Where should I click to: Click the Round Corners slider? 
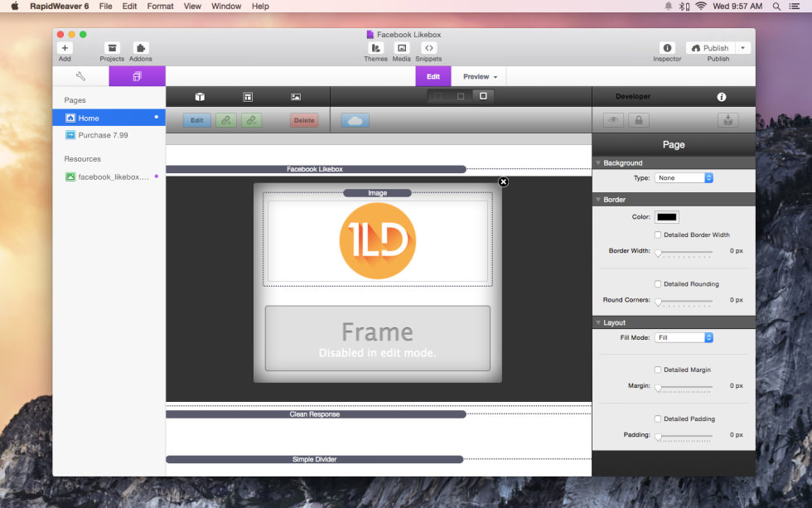(684, 301)
